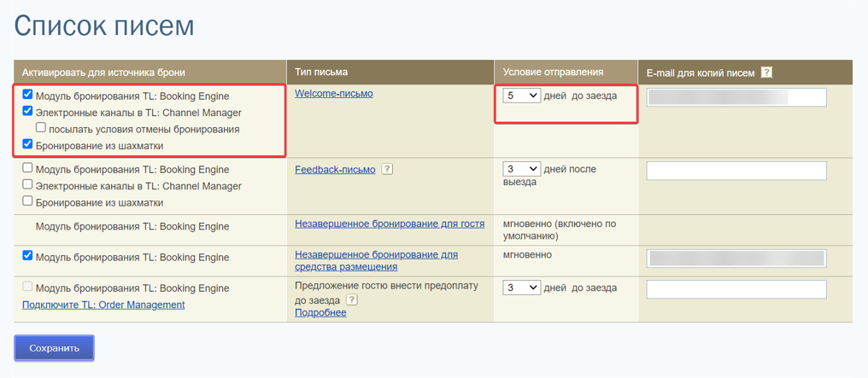Open days dropdown for Welcome-письмо до заезда

click(521, 96)
